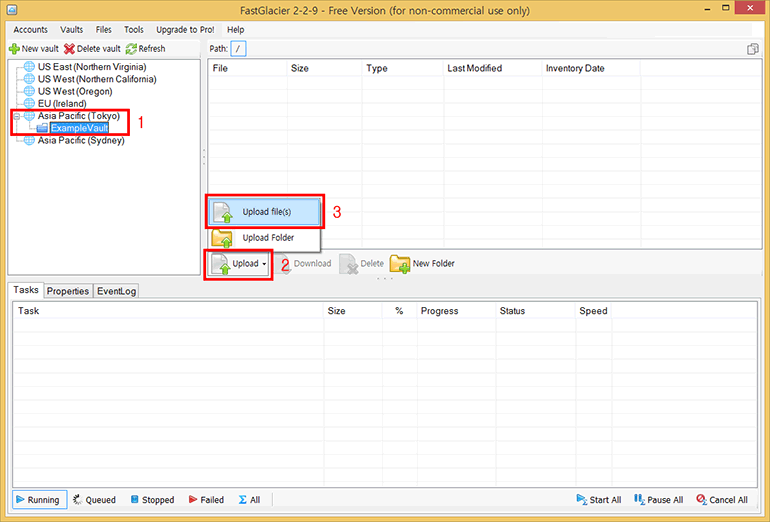
Task: Open the Vaults menu
Action: tap(71, 30)
